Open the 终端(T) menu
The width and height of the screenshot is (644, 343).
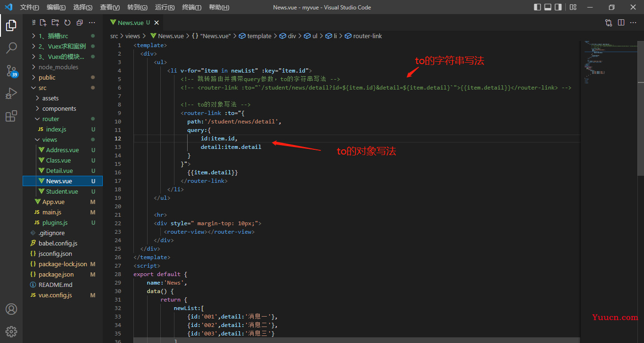click(192, 7)
